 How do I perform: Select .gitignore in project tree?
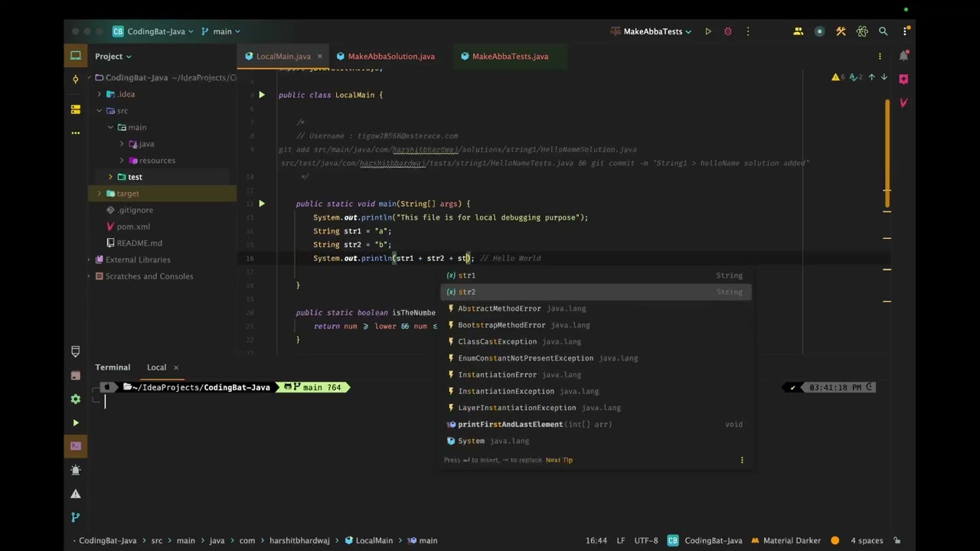(136, 210)
